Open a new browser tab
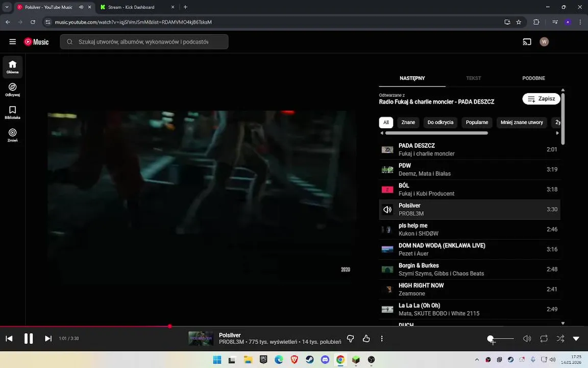This screenshot has width=588, height=368. 185,7
